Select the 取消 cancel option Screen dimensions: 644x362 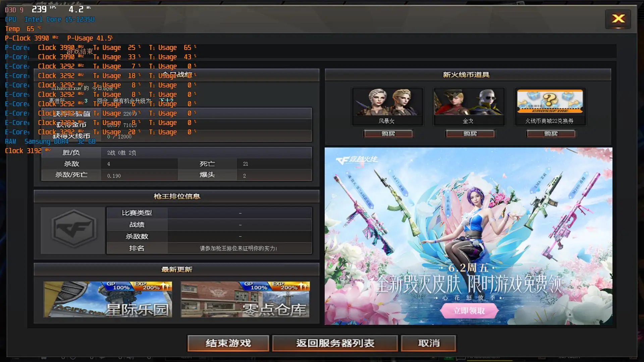point(428,343)
